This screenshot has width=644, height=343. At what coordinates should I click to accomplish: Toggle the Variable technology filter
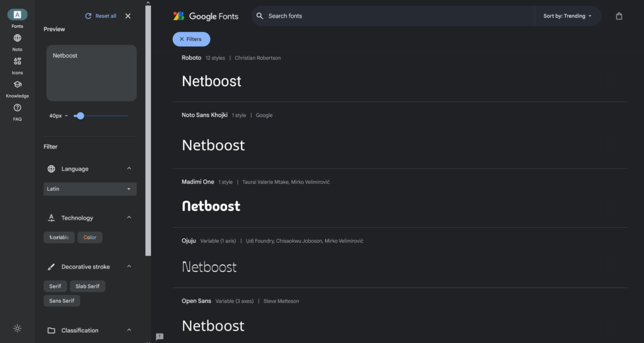coord(59,237)
